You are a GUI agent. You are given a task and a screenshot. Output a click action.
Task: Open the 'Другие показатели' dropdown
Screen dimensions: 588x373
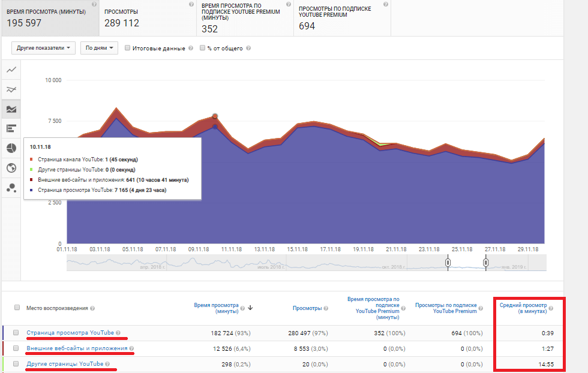[43, 48]
